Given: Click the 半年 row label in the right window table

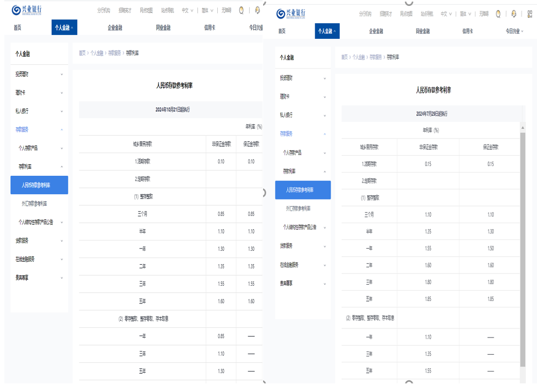Looking at the screenshot, I should (x=369, y=232).
